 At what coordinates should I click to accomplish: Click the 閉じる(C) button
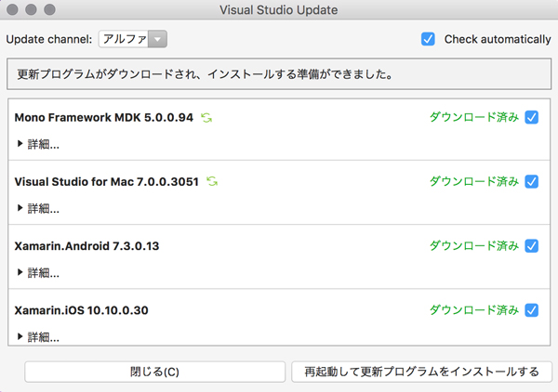point(154,372)
